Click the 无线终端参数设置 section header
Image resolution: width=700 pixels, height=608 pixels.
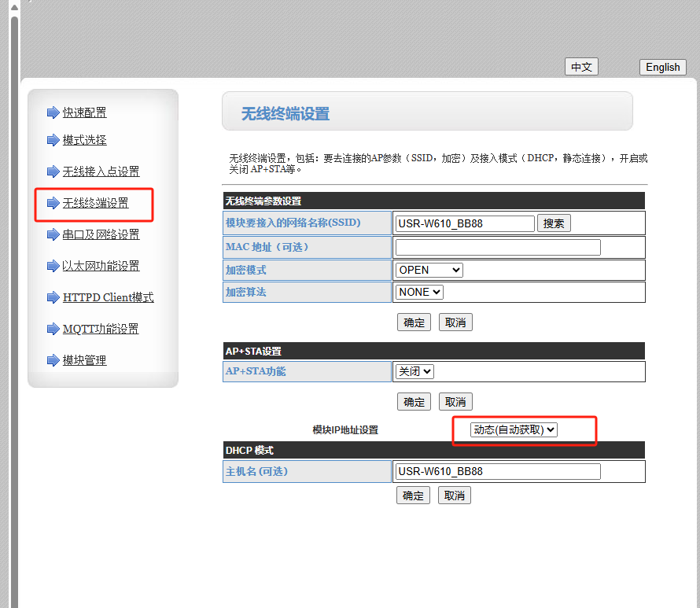tap(433, 201)
